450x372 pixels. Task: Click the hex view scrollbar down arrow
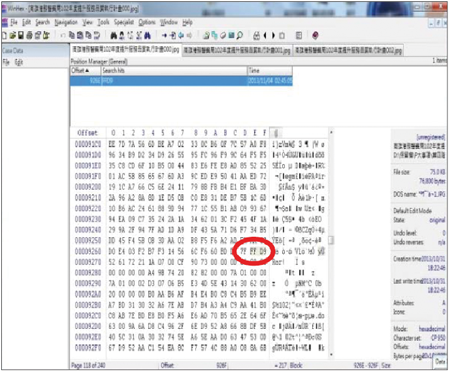pos(331,355)
